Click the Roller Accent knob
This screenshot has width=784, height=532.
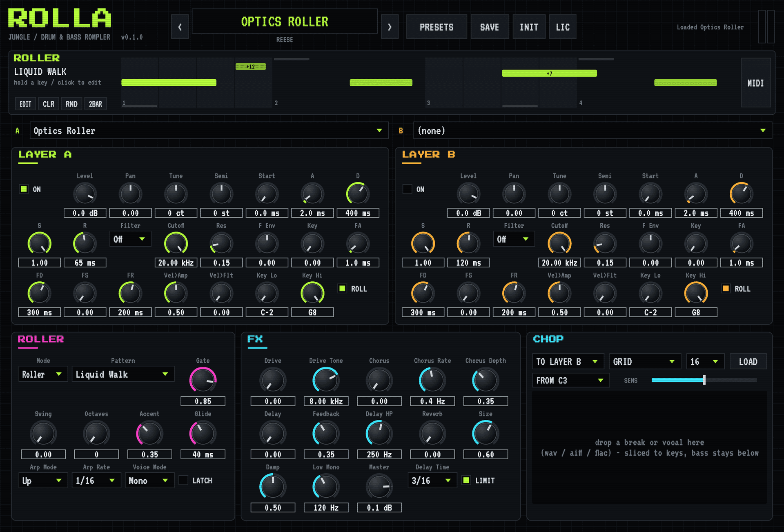(150, 434)
